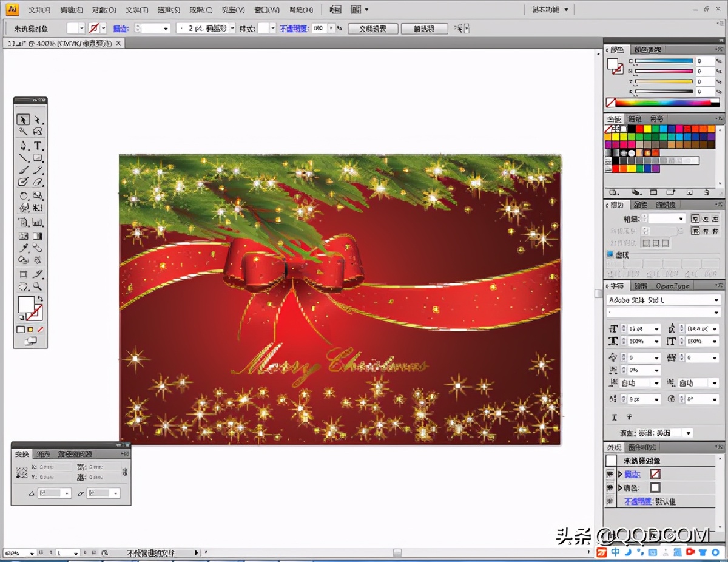Open the workspace switcher dropdown at top right
The width and height of the screenshot is (728, 562).
click(x=550, y=10)
